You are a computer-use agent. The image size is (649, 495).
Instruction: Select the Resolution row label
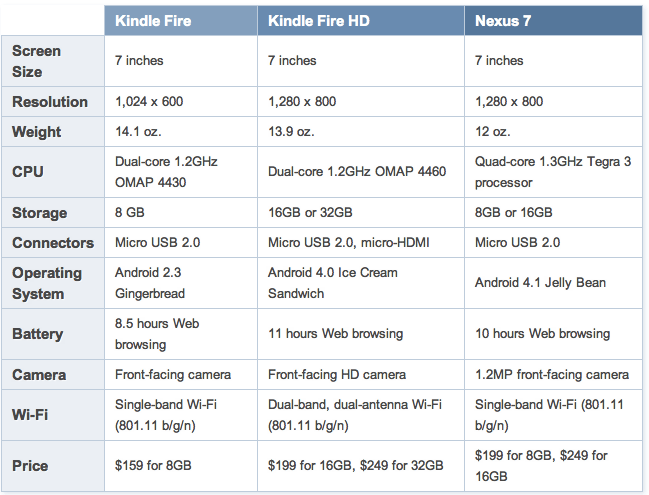pos(50,102)
